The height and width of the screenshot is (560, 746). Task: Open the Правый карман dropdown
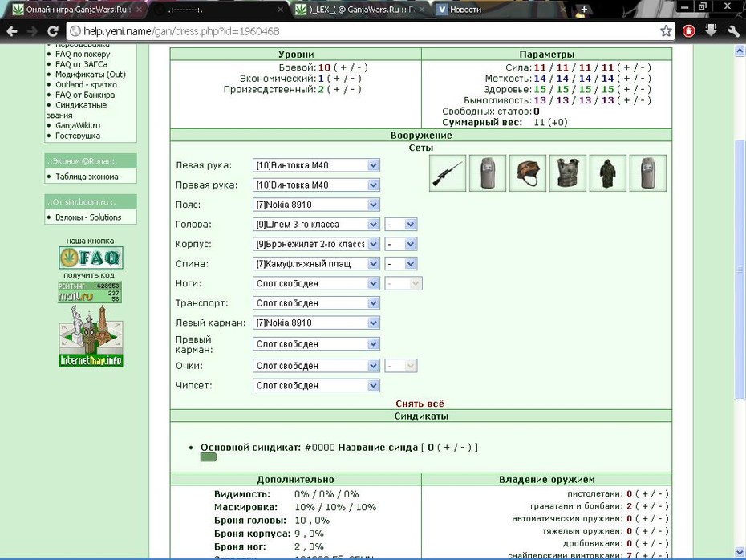(x=316, y=344)
